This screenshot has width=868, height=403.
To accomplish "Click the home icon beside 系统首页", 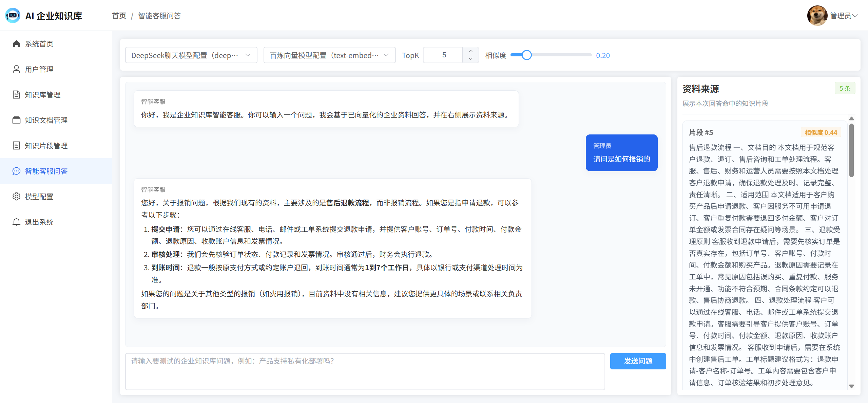I will click(16, 44).
